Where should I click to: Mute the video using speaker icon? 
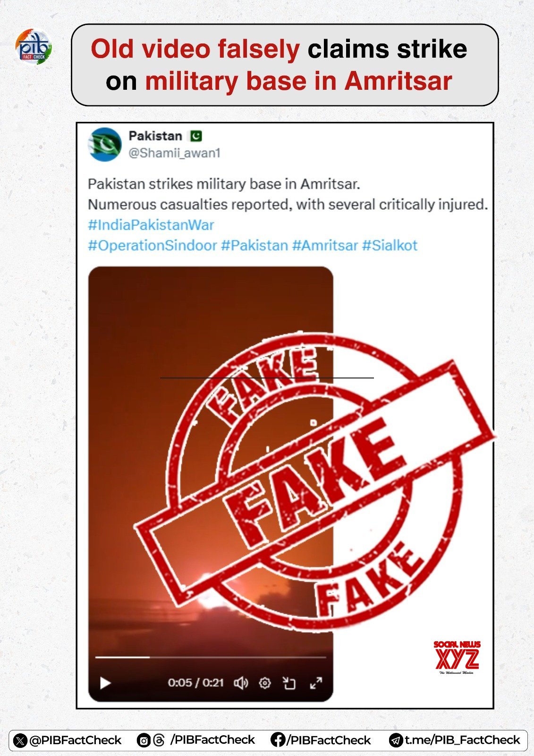coord(241,683)
